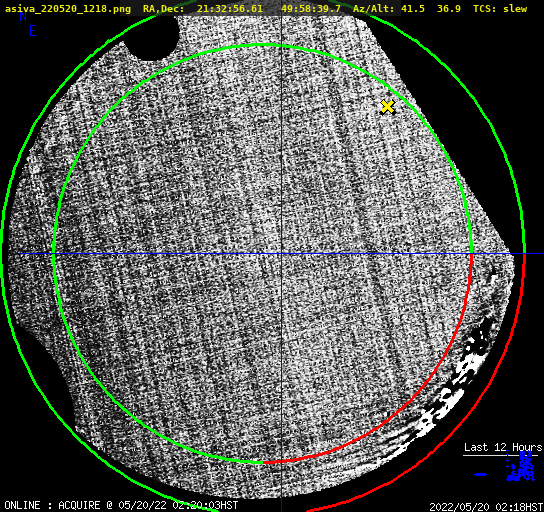Click the RA,Dec: label in header
This screenshot has width=544, height=512.
(163, 9)
